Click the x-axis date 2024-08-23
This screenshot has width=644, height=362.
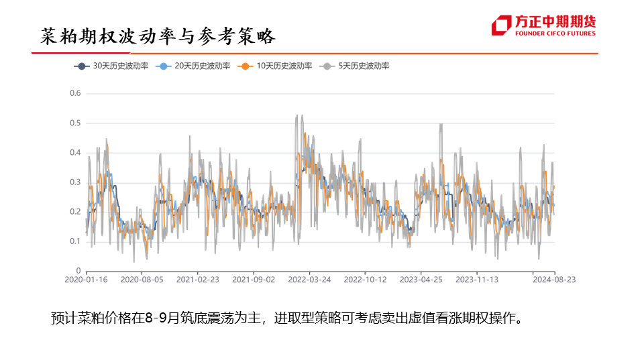(555, 280)
